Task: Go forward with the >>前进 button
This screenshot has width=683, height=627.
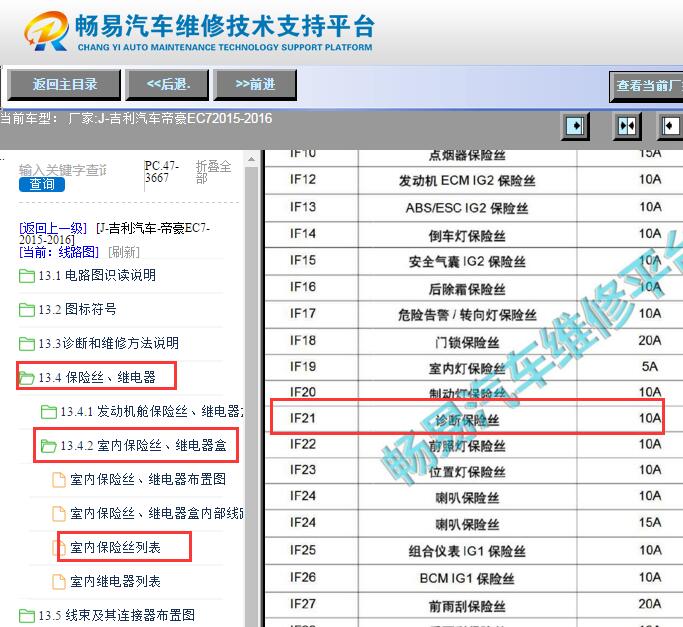Action: [255, 85]
